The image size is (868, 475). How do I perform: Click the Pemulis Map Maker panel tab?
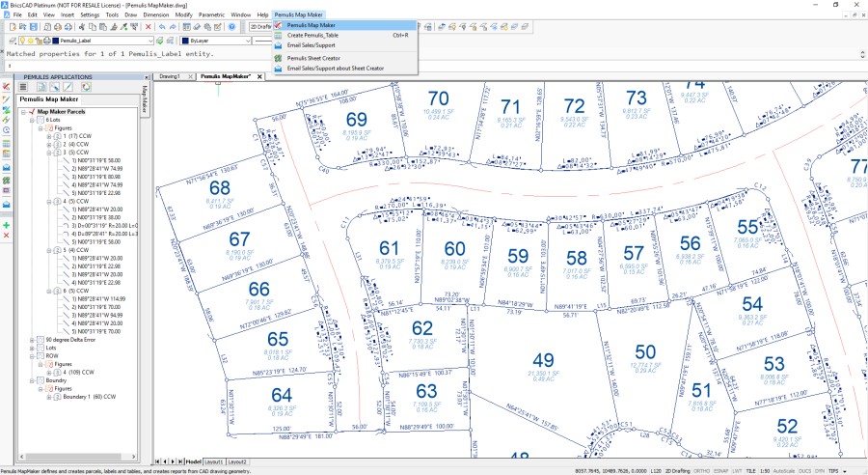pyautogui.click(x=49, y=99)
